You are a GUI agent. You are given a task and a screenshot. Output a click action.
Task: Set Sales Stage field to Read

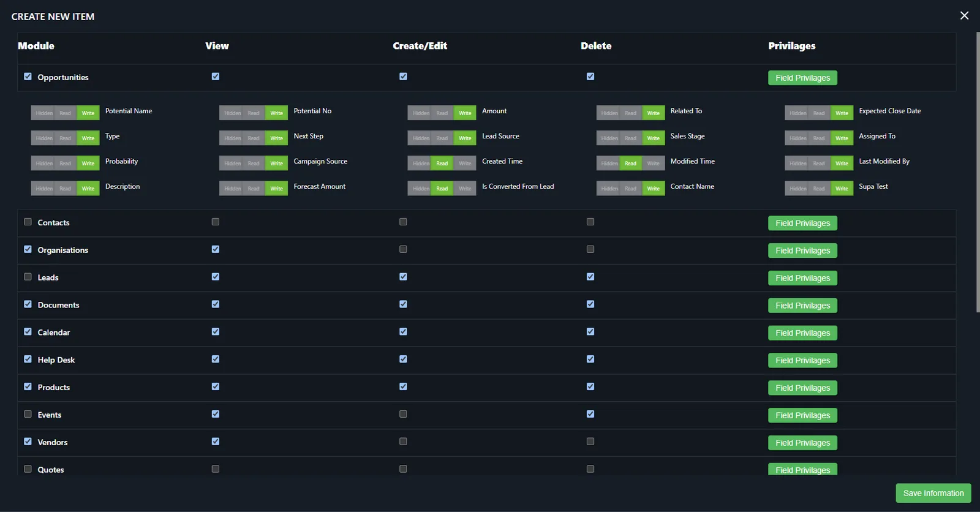coord(630,138)
